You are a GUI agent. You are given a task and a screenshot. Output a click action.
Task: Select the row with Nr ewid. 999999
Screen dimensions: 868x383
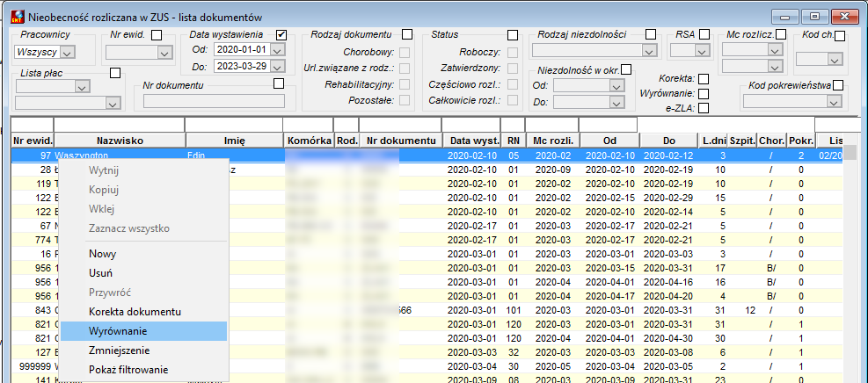point(427,365)
